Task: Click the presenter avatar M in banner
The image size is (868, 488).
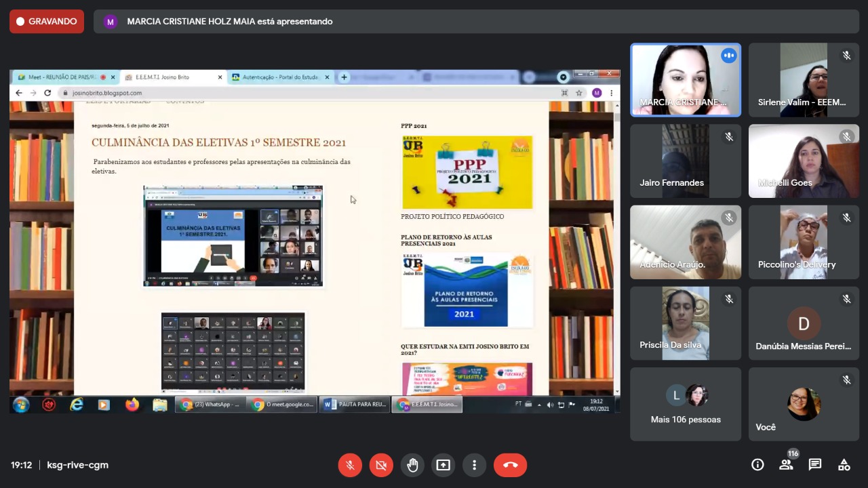Action: 110,22
